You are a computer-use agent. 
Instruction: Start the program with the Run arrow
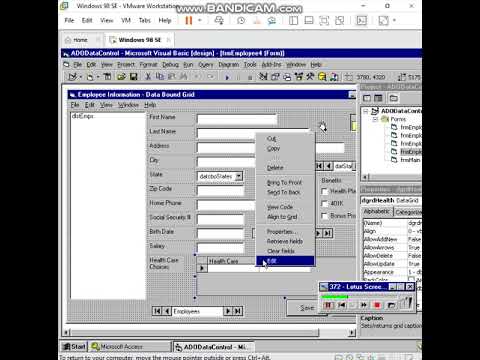pos(227,77)
